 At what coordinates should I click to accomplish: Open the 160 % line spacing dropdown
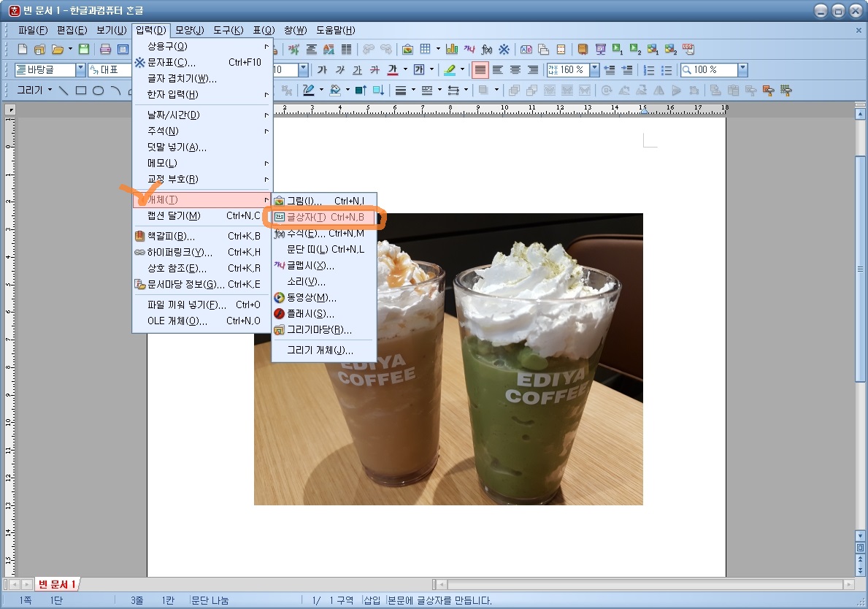pyautogui.click(x=594, y=70)
